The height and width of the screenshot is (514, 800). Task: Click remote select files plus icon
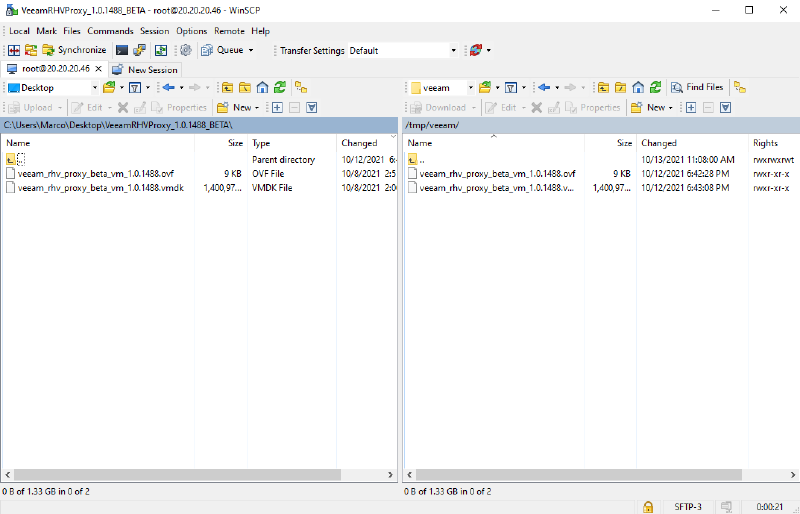pos(691,108)
